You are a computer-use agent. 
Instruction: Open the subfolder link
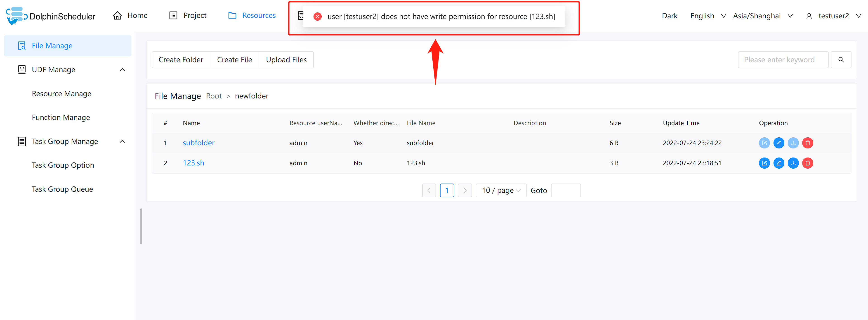tap(198, 143)
